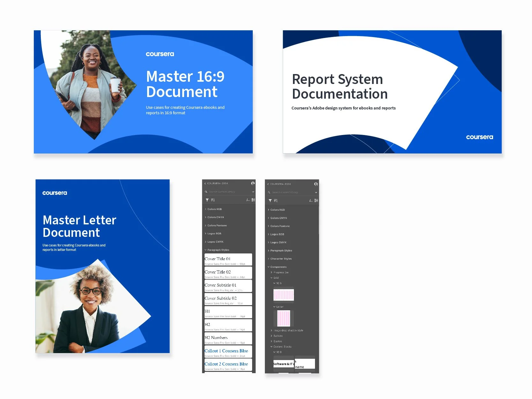Select the 16:9 pink grid thumbnail

point(284,295)
